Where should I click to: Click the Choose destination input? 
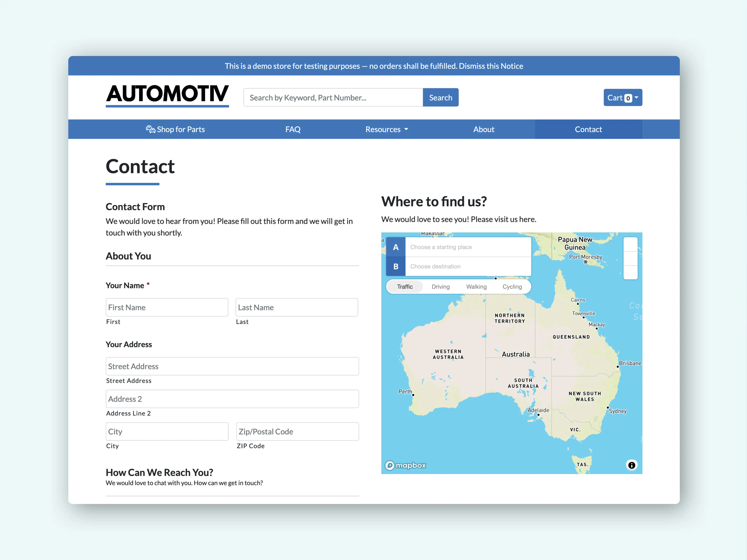coord(468,266)
